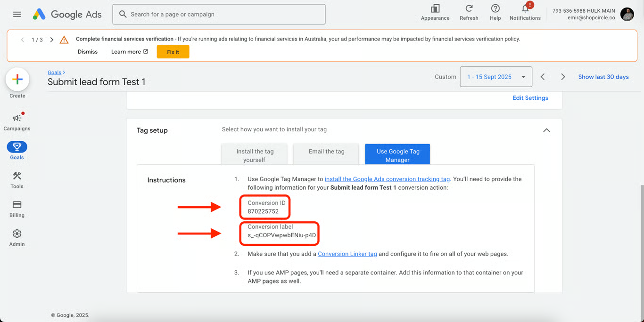Go to previous notification in banner
This screenshot has height=322, width=644.
[x=22, y=40]
